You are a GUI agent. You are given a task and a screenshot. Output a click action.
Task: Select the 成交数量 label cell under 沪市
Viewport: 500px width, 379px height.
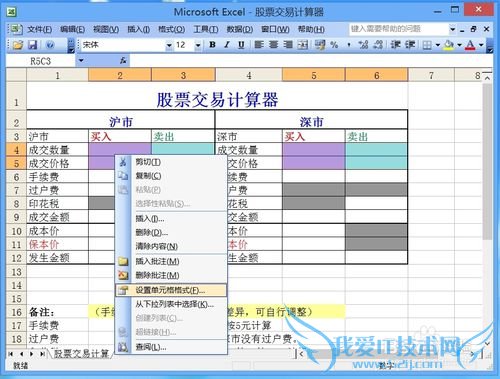pyautogui.click(x=58, y=150)
